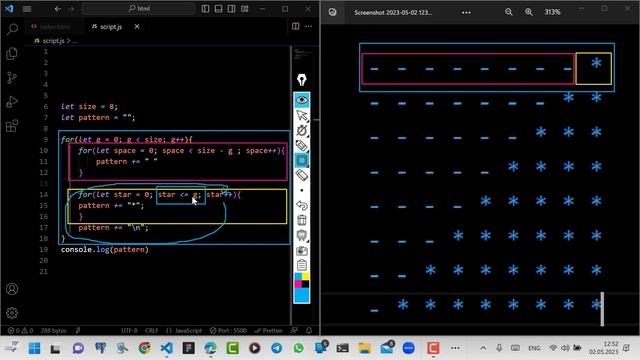Close the script.js editor tab
Image resolution: width=640 pixels, height=360 pixels.
point(137,27)
